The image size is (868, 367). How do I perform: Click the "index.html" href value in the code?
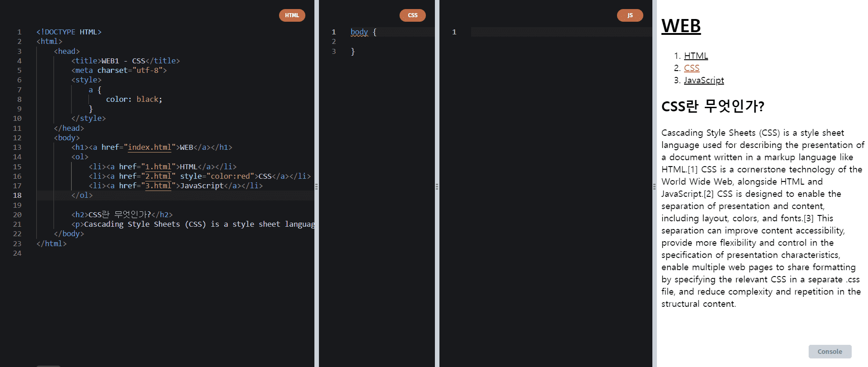(x=149, y=148)
